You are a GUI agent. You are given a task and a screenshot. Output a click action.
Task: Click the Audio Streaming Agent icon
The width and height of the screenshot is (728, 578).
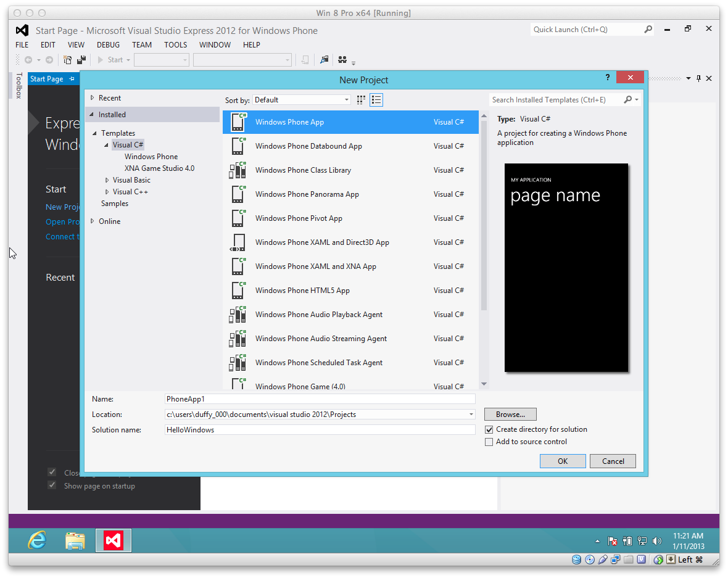[238, 339]
